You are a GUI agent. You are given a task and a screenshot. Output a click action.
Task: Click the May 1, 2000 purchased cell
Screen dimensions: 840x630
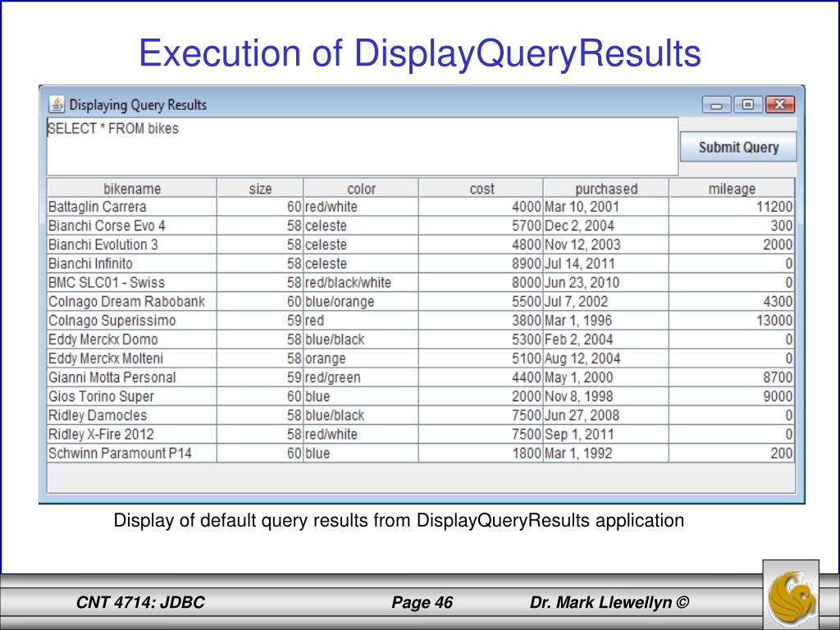coord(606,377)
